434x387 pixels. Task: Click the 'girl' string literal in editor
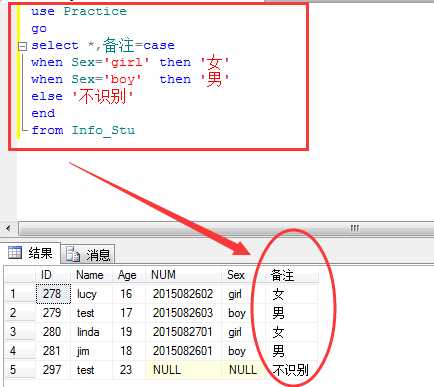click(x=127, y=62)
